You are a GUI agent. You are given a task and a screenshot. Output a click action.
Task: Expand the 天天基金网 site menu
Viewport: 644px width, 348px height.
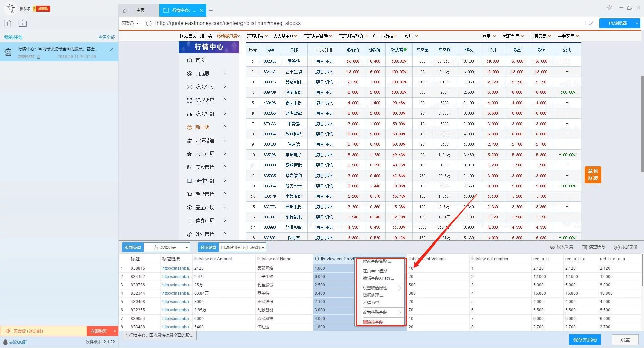(x=285, y=36)
